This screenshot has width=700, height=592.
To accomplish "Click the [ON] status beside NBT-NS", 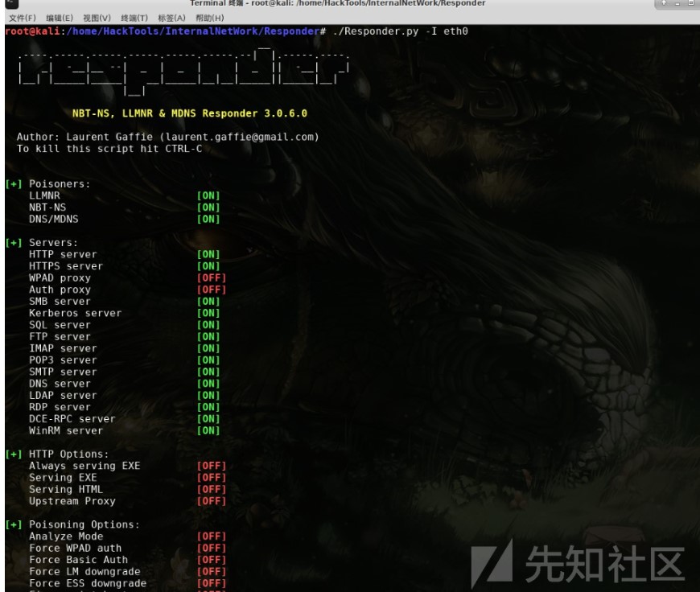I will (x=208, y=208).
